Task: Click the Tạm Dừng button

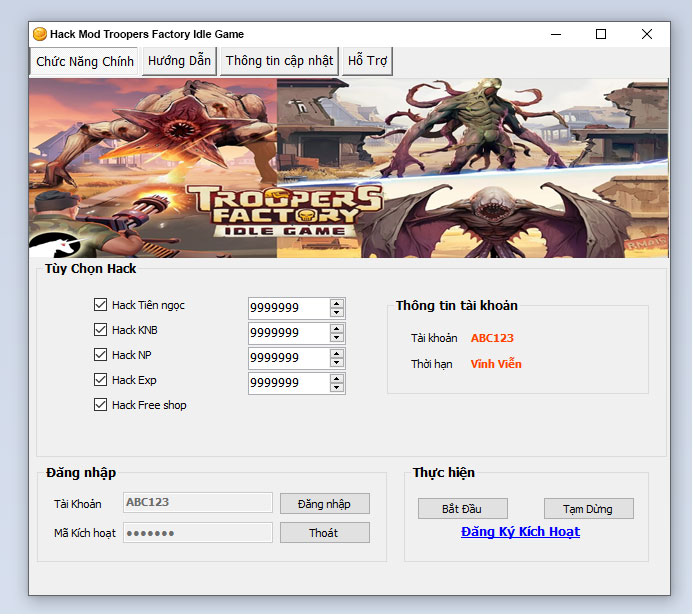Action: pos(589,509)
